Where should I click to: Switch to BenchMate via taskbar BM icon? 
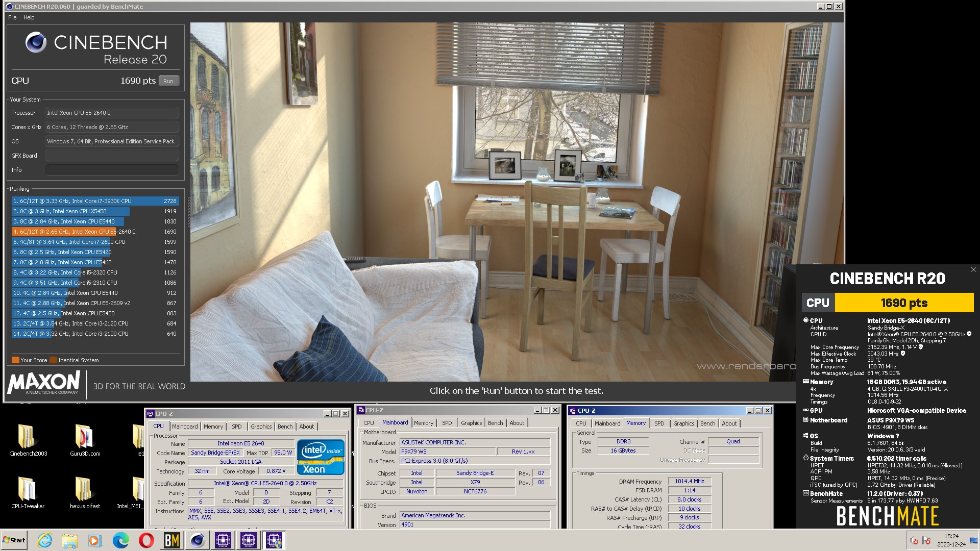(171, 540)
